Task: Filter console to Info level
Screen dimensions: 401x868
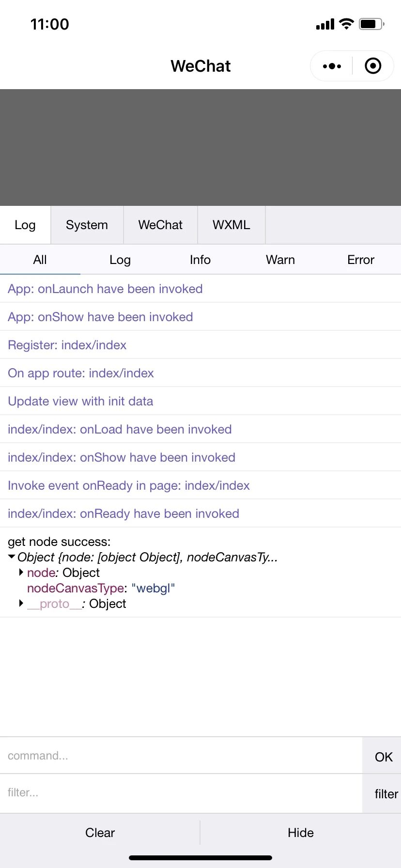Action: tap(200, 260)
